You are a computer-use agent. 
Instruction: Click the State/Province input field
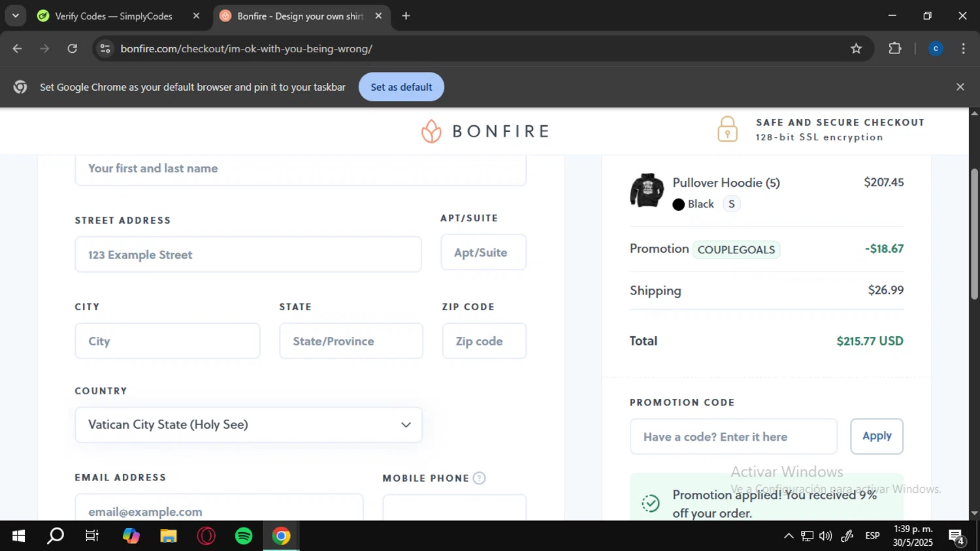tap(351, 341)
